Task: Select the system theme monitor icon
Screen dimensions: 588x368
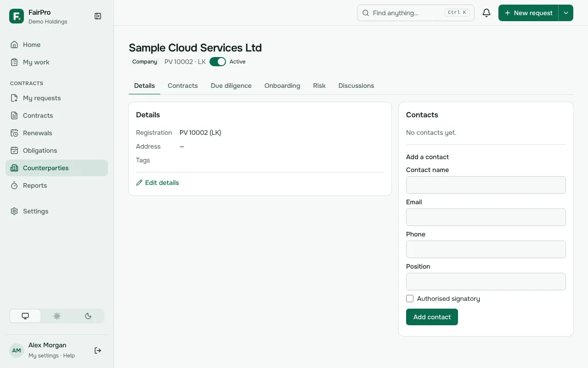Action: pos(25,316)
